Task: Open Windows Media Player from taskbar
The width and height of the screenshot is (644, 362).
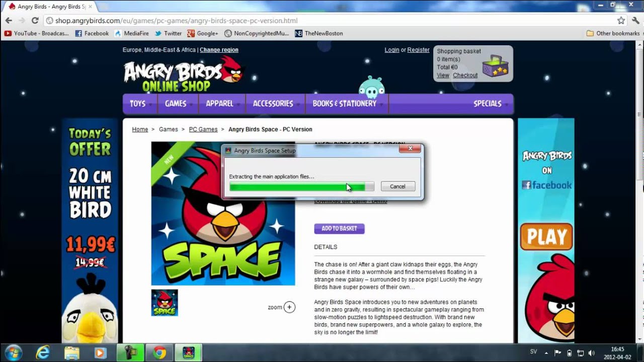Action: point(100,352)
